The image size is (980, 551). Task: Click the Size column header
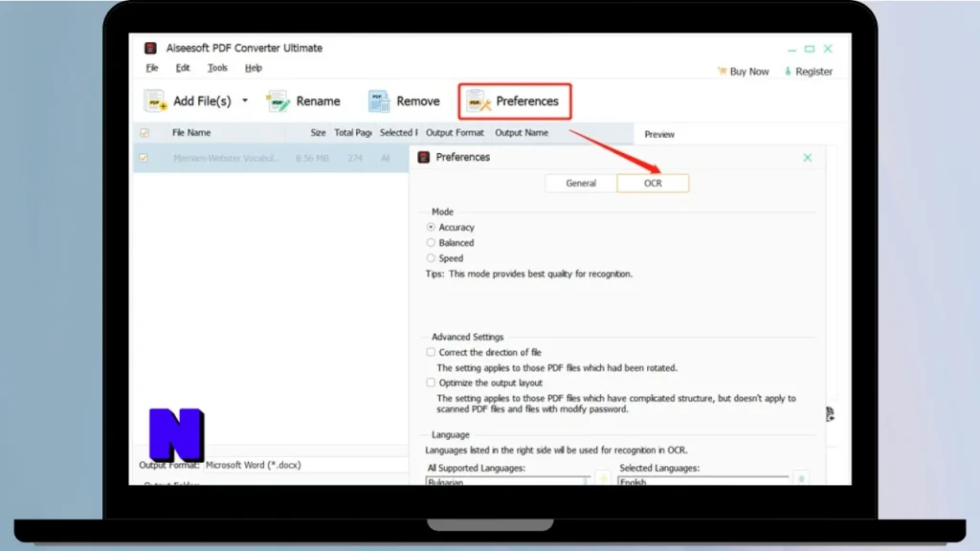coord(318,132)
